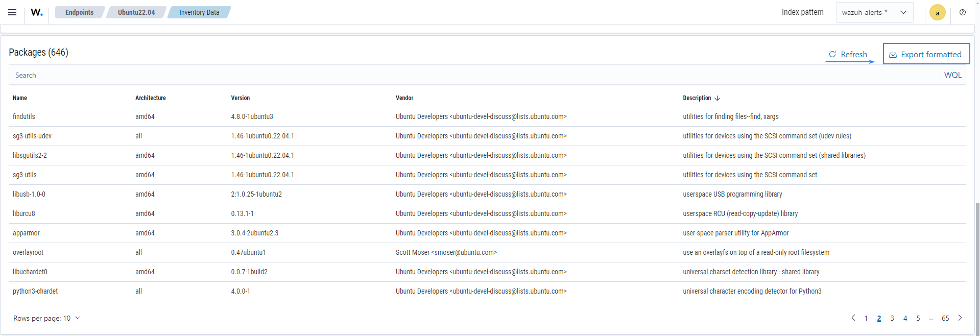Select the findutils package row
The height and width of the screenshot is (336, 980).
pyautogui.click(x=487, y=117)
